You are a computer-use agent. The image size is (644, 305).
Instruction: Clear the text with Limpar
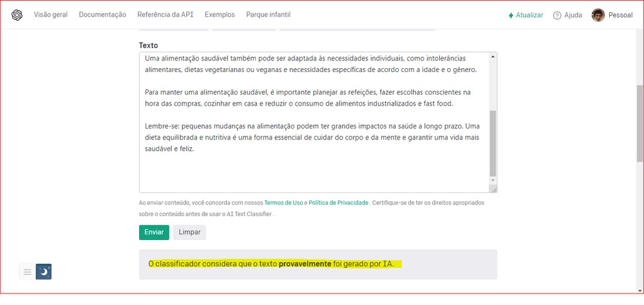point(189,232)
